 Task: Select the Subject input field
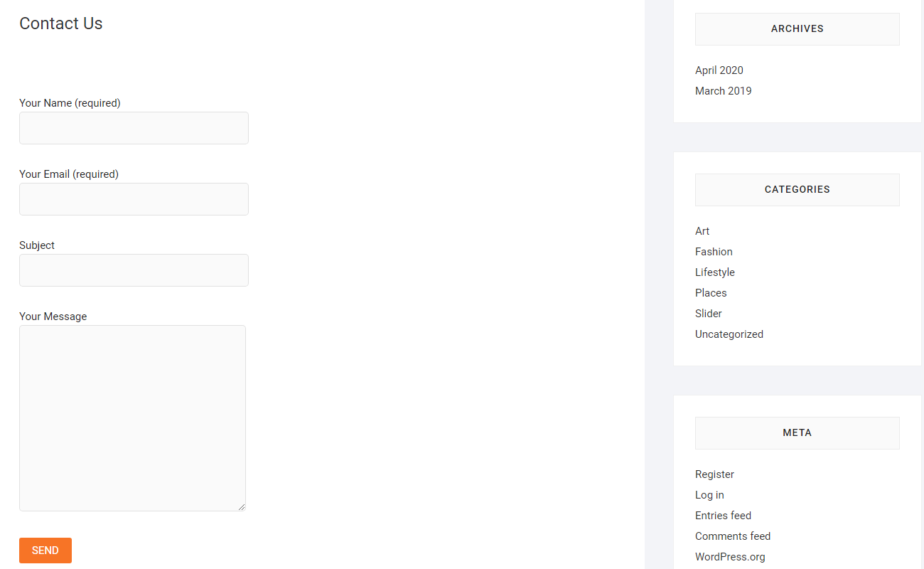pyautogui.click(x=134, y=270)
